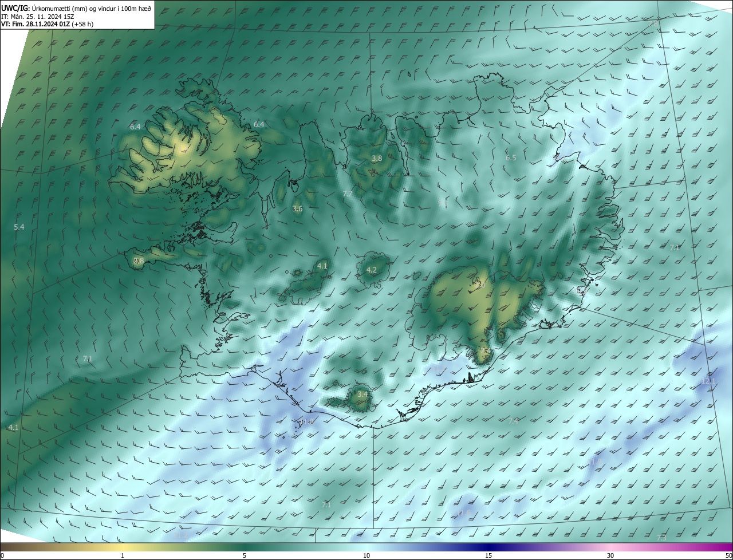Viewport: 733px width, 560px height.
Task: Click the UWC/IG title in the header
Action: pyautogui.click(x=15, y=7)
